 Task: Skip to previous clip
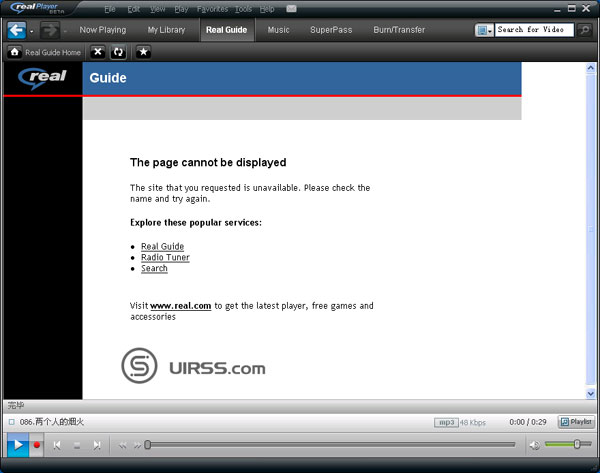(x=57, y=445)
